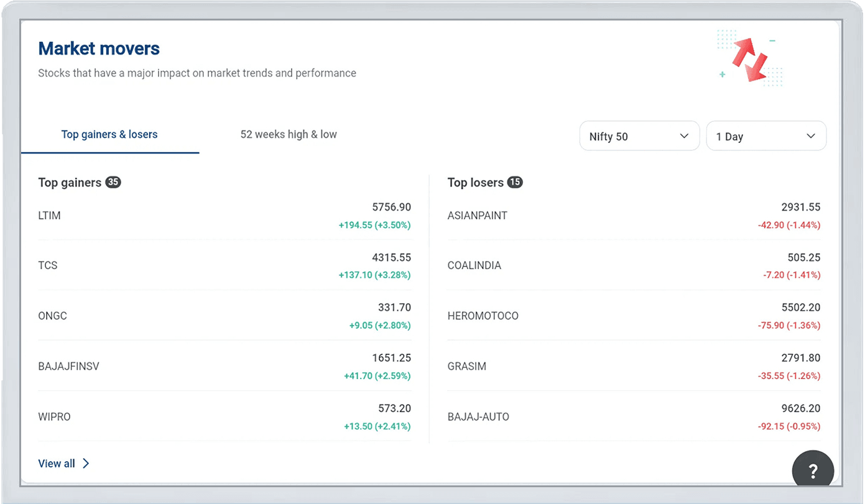Click the red market movers arrows icon
Viewport: 865px width, 504px height.
(749, 60)
